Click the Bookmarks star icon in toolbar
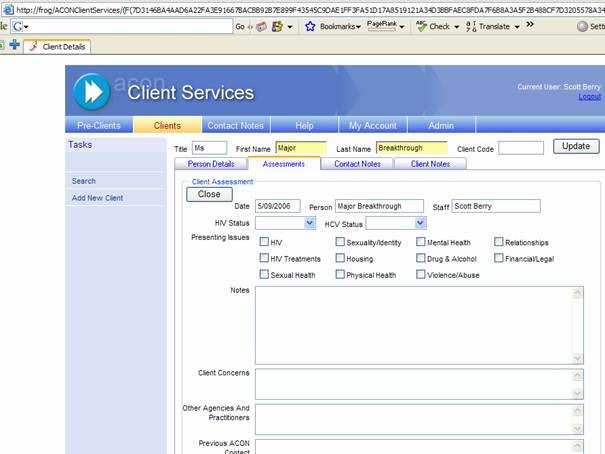The height and width of the screenshot is (454, 605). point(311,27)
